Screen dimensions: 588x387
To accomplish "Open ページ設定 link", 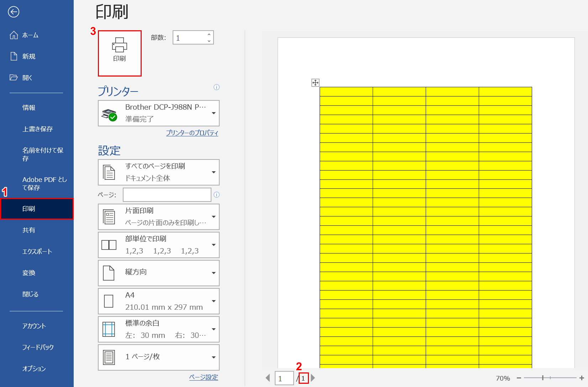I will tap(204, 377).
